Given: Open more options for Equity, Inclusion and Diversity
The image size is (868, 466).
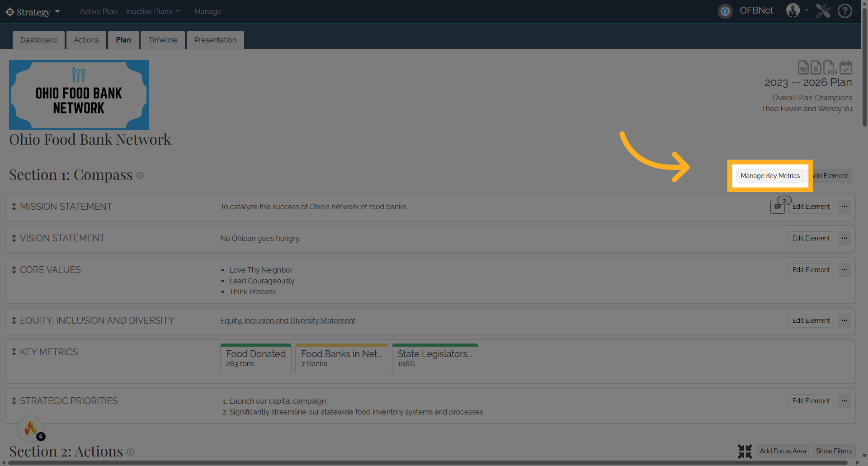Looking at the screenshot, I should (x=844, y=320).
